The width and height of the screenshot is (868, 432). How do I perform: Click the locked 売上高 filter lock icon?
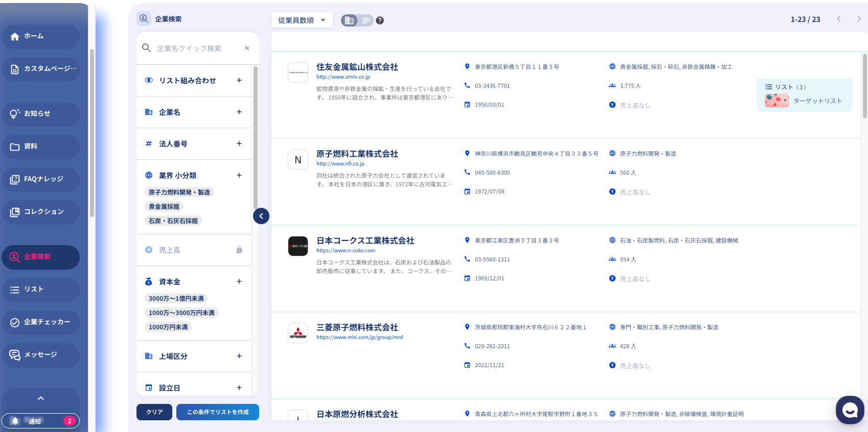click(x=239, y=250)
